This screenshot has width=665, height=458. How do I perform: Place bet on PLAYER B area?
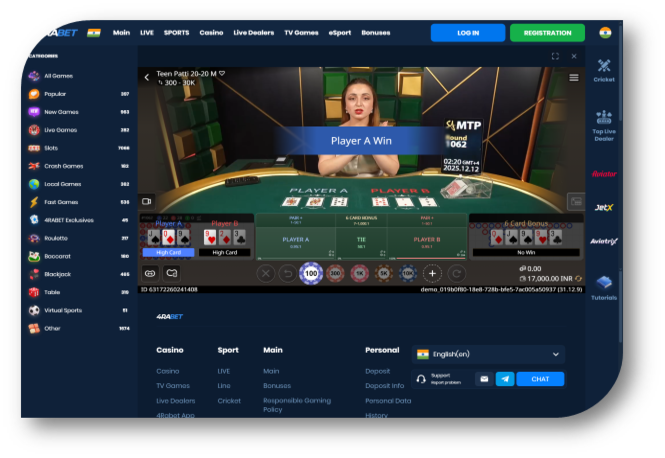coord(427,243)
